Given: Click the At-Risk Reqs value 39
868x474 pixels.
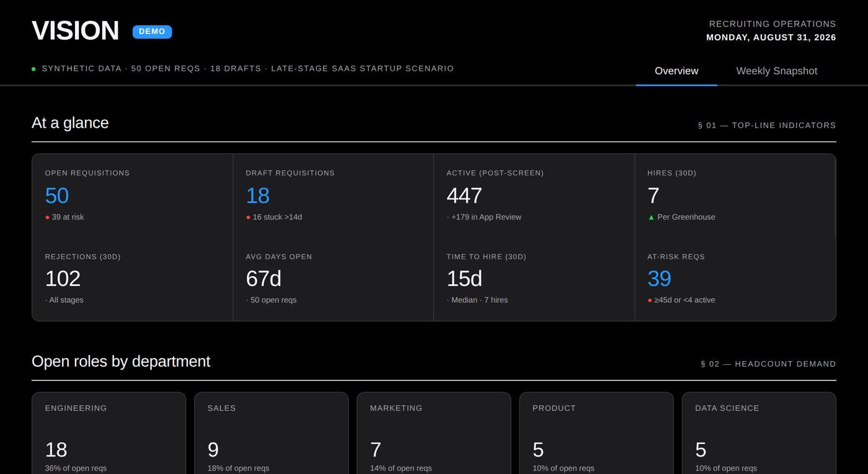Looking at the screenshot, I should point(659,279).
